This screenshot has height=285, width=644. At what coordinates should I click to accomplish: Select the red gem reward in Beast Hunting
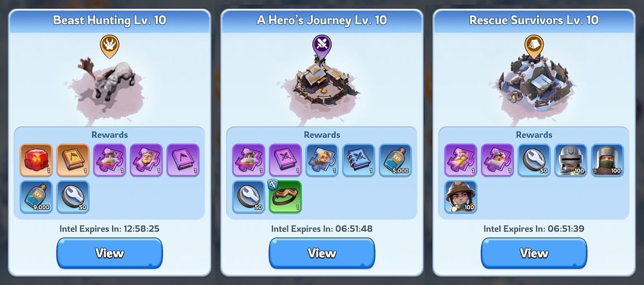(36, 160)
